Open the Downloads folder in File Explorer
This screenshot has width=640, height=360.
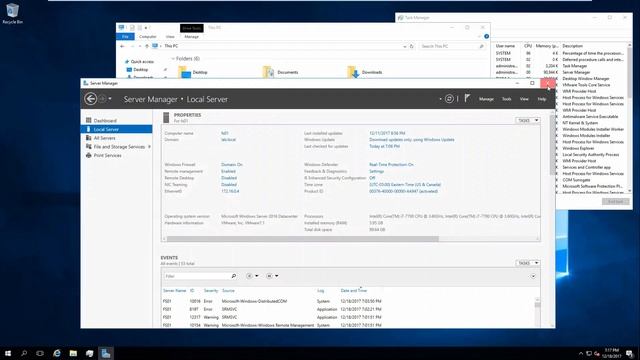365,72
